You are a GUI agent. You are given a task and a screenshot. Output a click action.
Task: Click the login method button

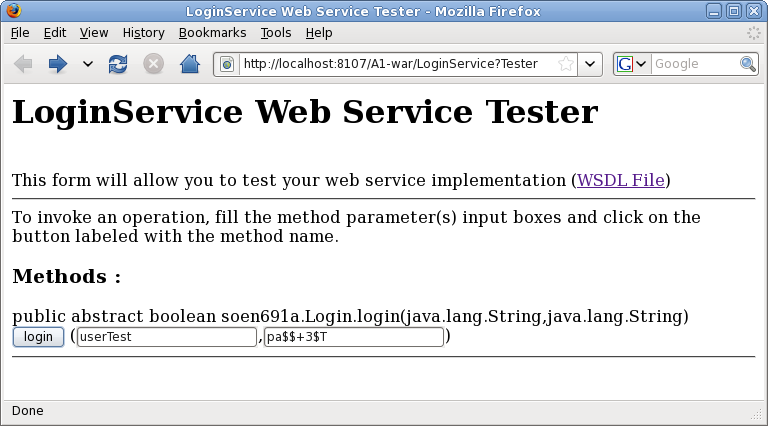38,337
